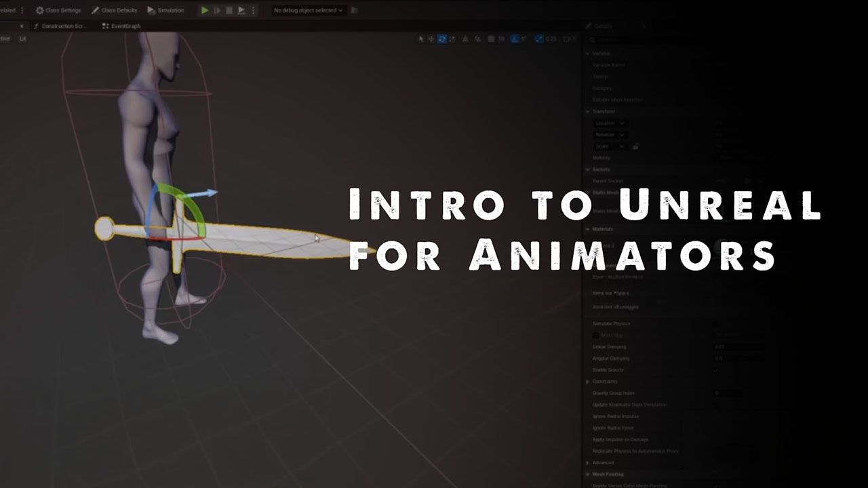This screenshot has height=488, width=868.
Task: Toggle rotation angle snapping icon
Action: pyautogui.click(x=515, y=39)
